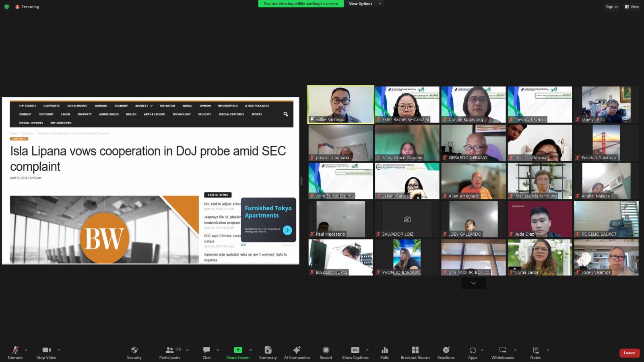Viewport: 644px width, 362px height.
Task: Select willie santiago's video tile
Action: pos(341,104)
